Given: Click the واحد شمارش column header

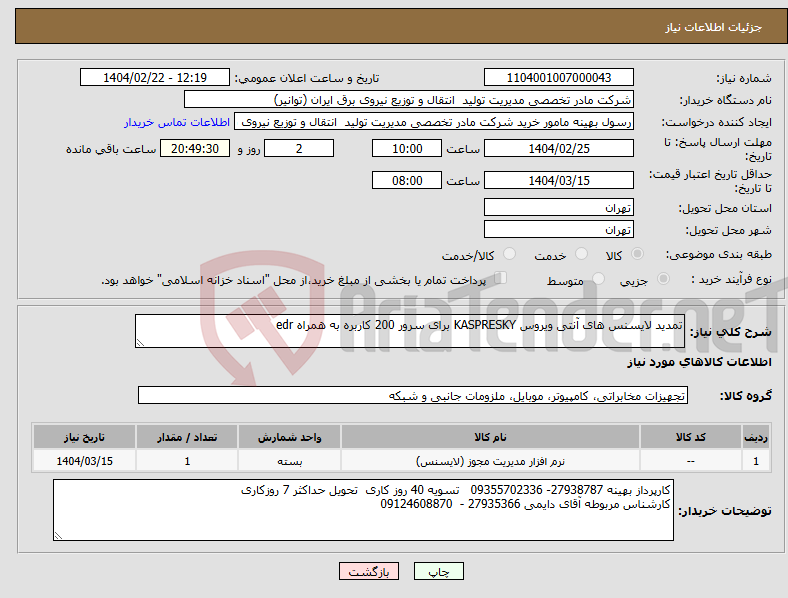Looking at the screenshot, I should (290, 437).
